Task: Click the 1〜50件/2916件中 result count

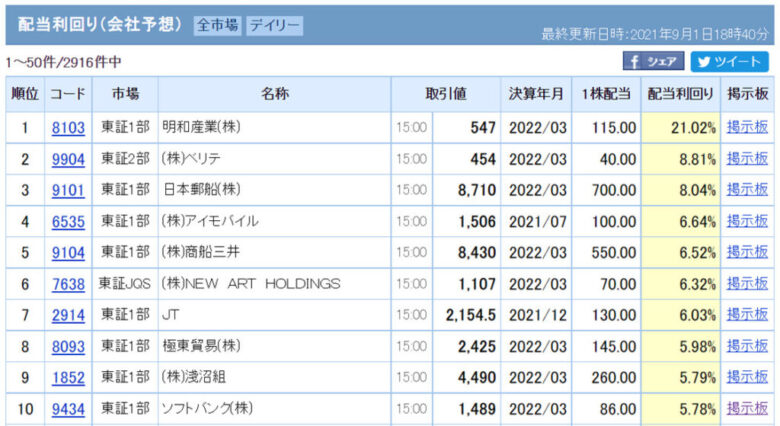Action: coord(63,62)
